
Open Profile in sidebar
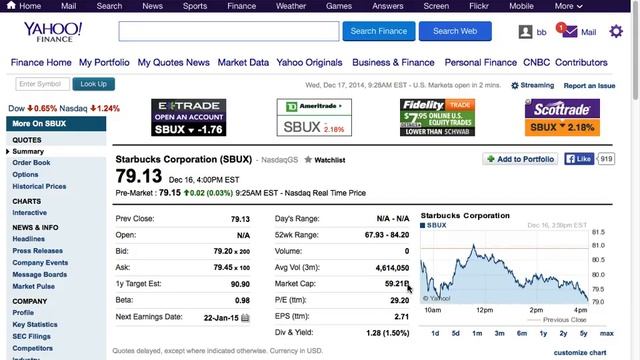[x=23, y=313]
